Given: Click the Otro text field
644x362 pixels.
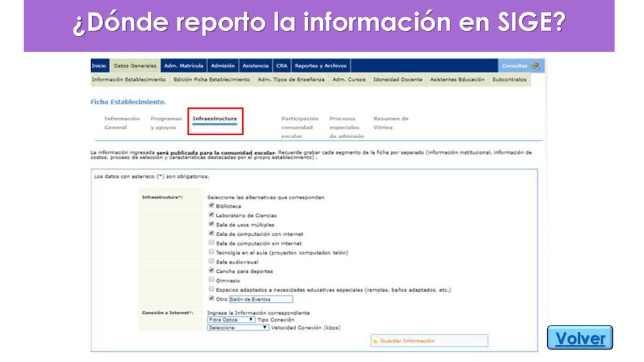Looking at the screenshot, I should (261, 299).
